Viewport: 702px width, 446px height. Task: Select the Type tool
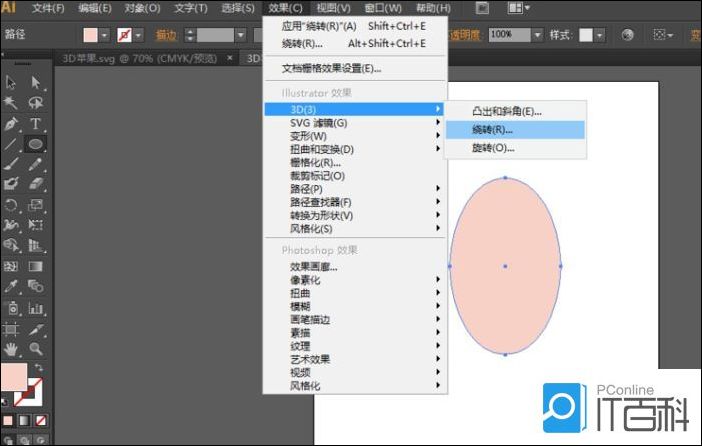tap(35, 124)
